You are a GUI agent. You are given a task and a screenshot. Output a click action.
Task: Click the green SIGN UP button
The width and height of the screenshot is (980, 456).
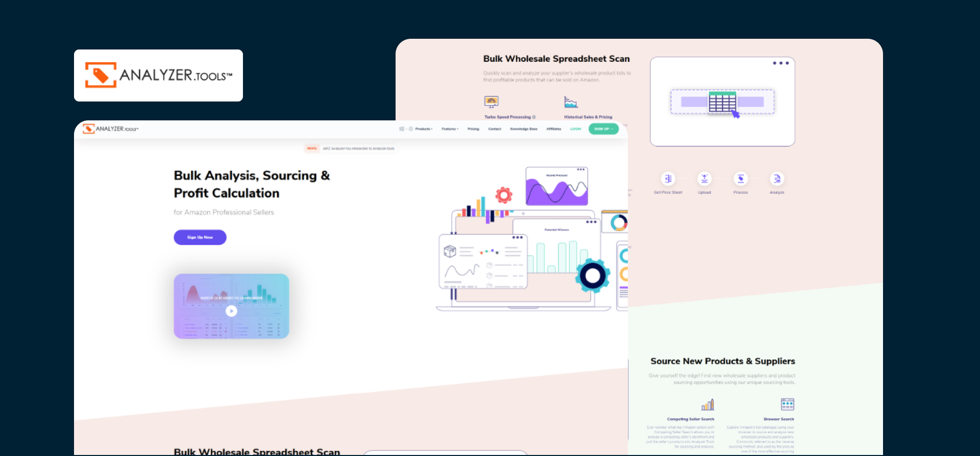[603, 129]
